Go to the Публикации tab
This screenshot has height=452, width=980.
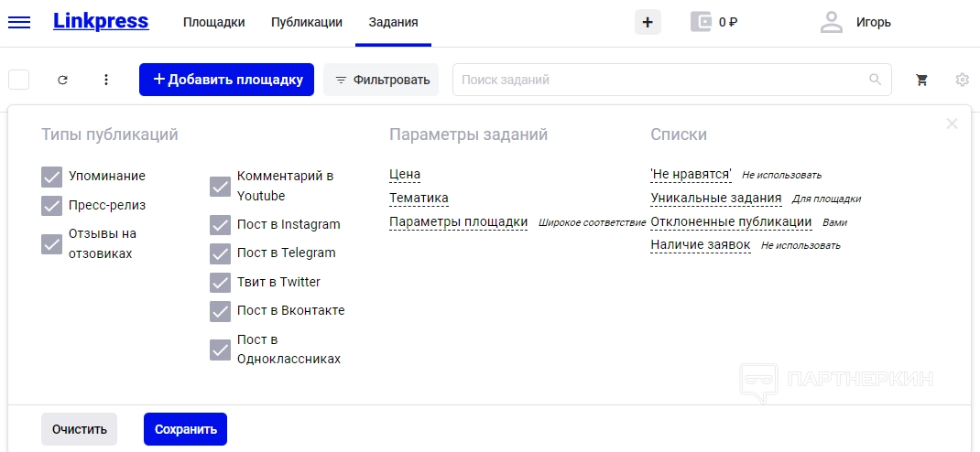[307, 23]
